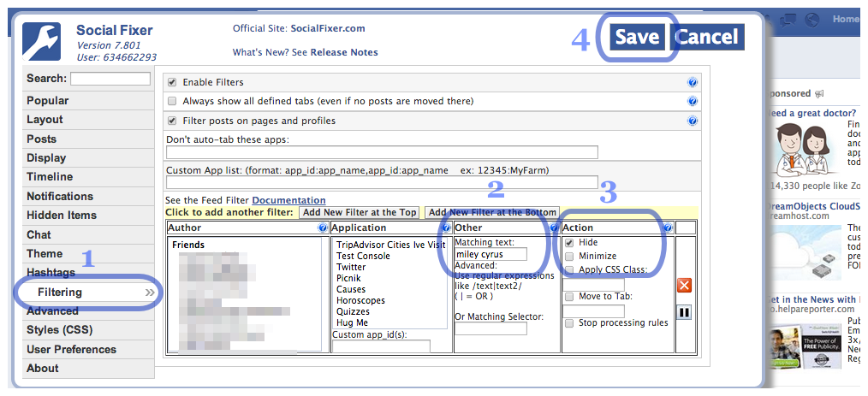This screenshot has height=396, width=868.
Task: Click the Or Matching Selector input field
Action: tap(491, 328)
